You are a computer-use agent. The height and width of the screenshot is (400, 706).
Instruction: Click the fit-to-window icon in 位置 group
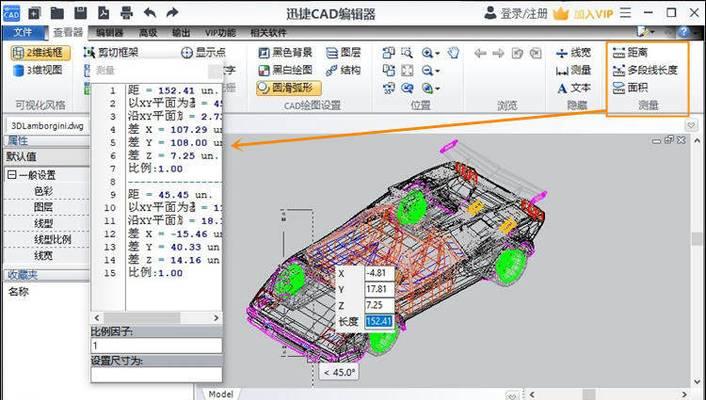coord(407,70)
